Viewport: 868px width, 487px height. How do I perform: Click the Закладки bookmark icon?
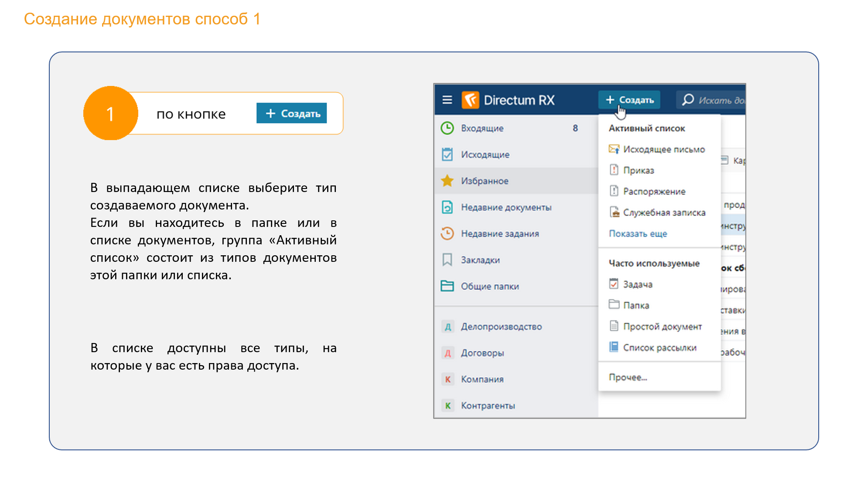coord(447,260)
